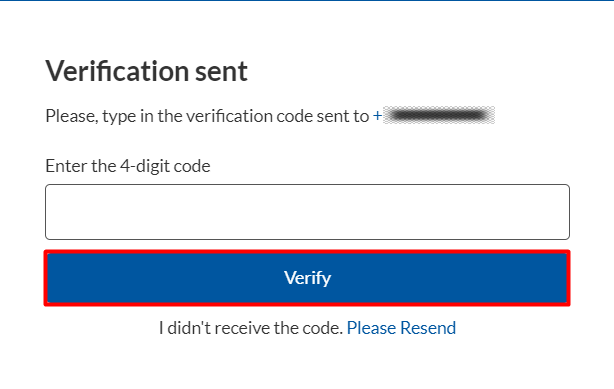Open the blurred phone number link
This screenshot has width=614, height=389.
coord(434,116)
